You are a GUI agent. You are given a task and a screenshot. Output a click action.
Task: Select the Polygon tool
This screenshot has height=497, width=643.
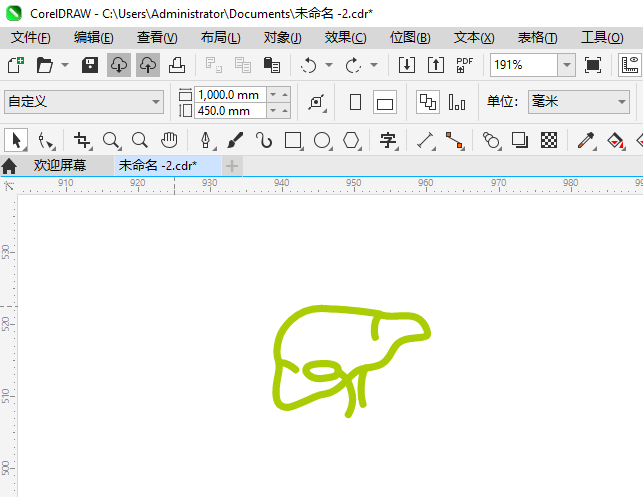[351, 140]
